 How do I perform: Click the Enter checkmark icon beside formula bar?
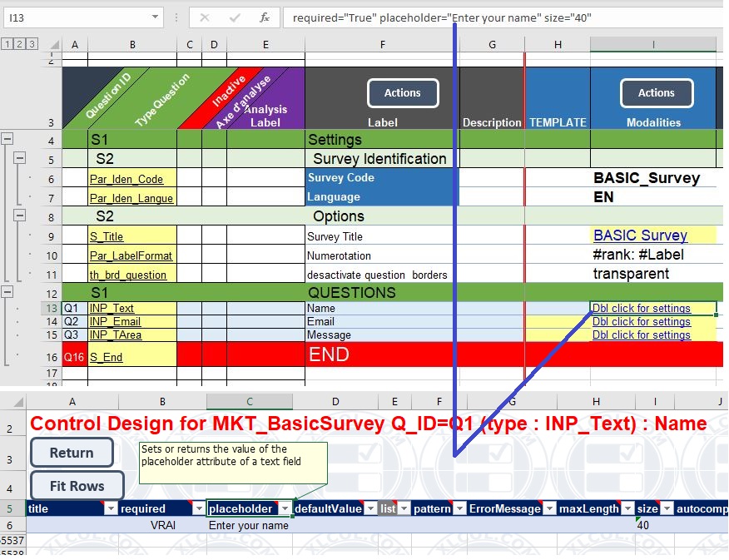(236, 17)
